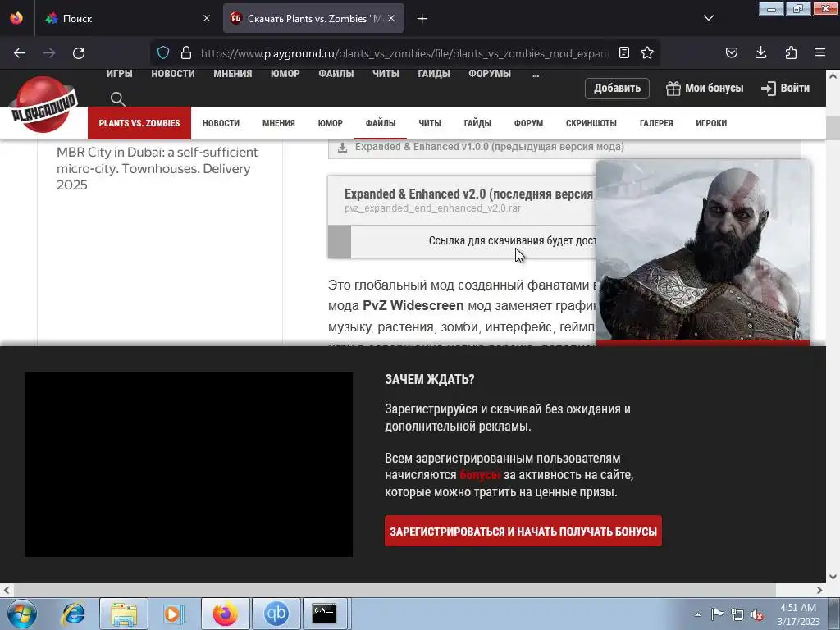Open the Firefox hamburger menu
Screen dimensions: 840x630
[820, 52]
